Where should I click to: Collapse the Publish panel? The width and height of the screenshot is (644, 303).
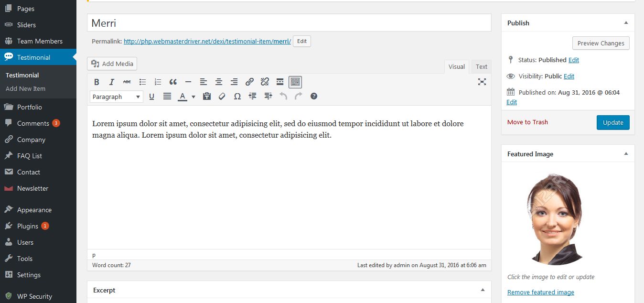(626, 23)
